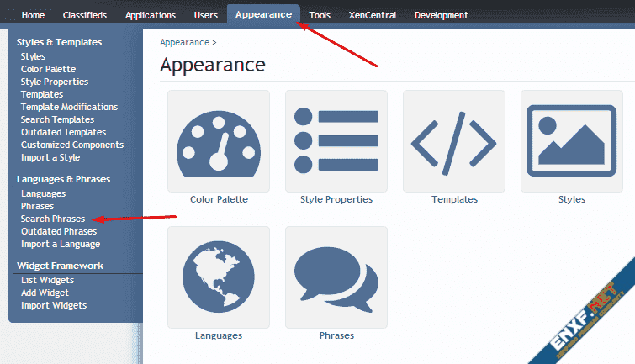This screenshot has height=364, width=635.
Task: Go to the Applications tab
Action: point(151,15)
